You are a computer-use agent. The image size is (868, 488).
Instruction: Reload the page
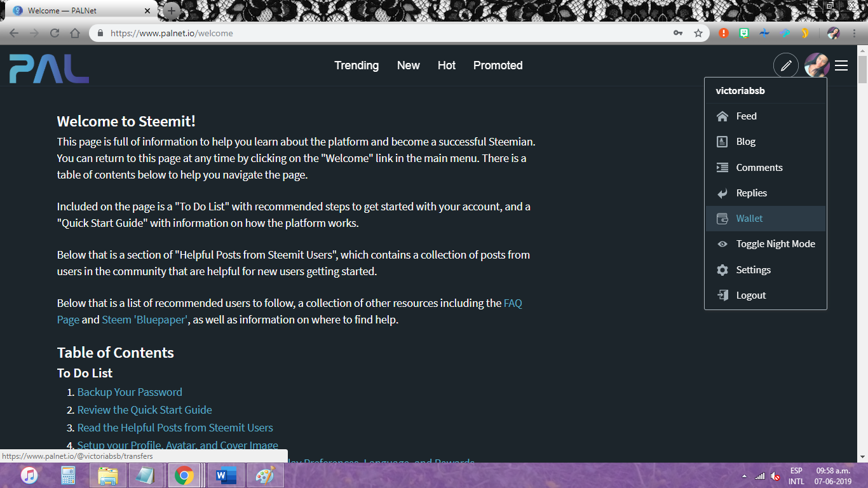click(x=55, y=33)
